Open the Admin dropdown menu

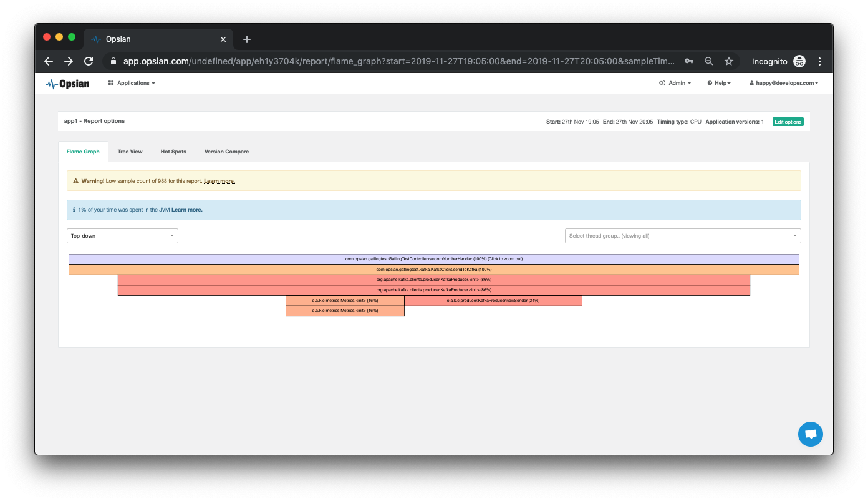[x=675, y=83]
